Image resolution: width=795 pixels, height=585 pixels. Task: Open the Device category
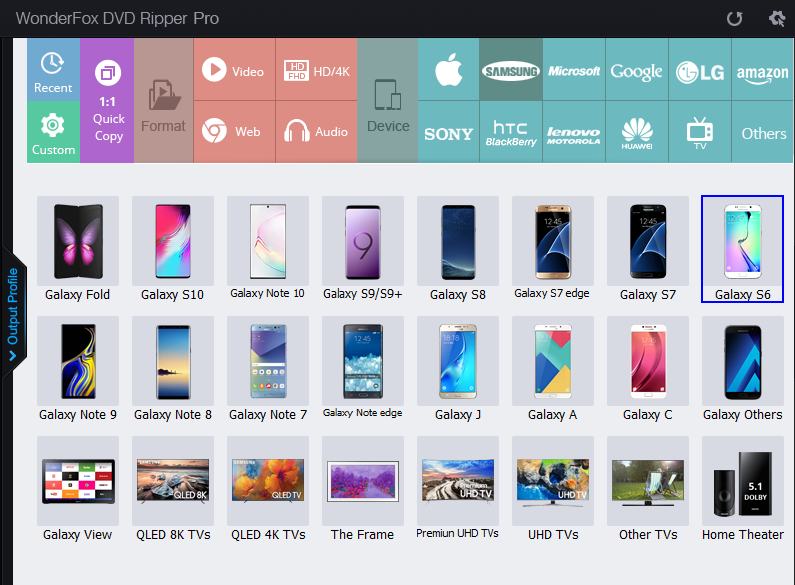coord(387,100)
